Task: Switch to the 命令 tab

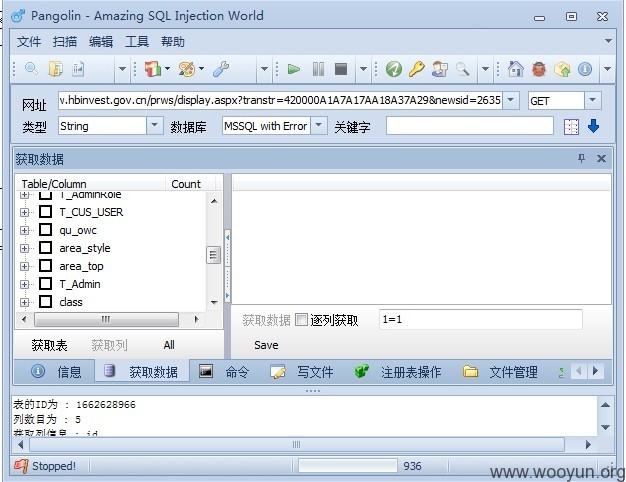Action: click(x=224, y=372)
